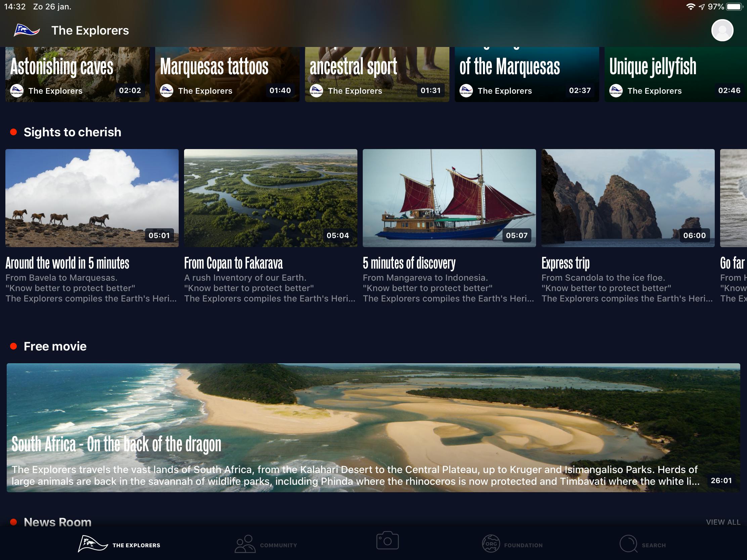
Task: Tap the Foundation ORG globe icon
Action: click(x=490, y=544)
